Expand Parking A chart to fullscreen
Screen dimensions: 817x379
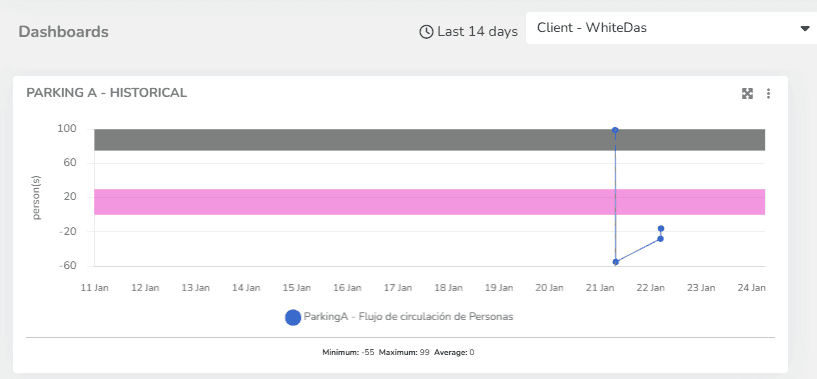coord(747,94)
